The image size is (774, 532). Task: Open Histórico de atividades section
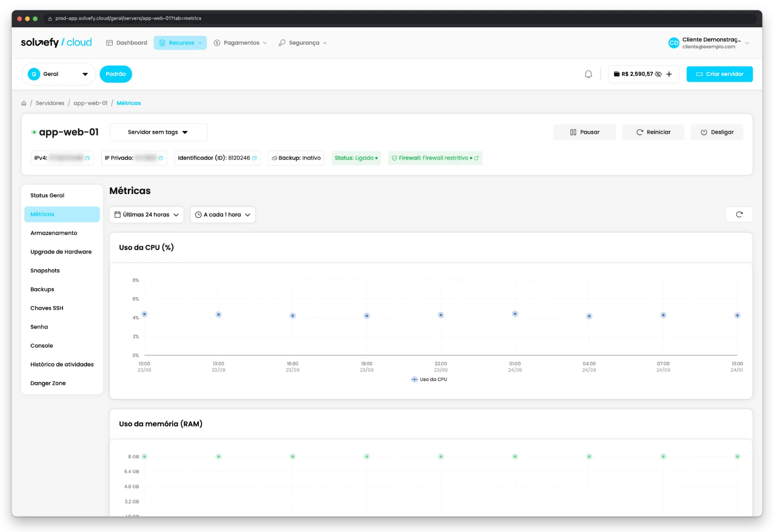coord(62,365)
